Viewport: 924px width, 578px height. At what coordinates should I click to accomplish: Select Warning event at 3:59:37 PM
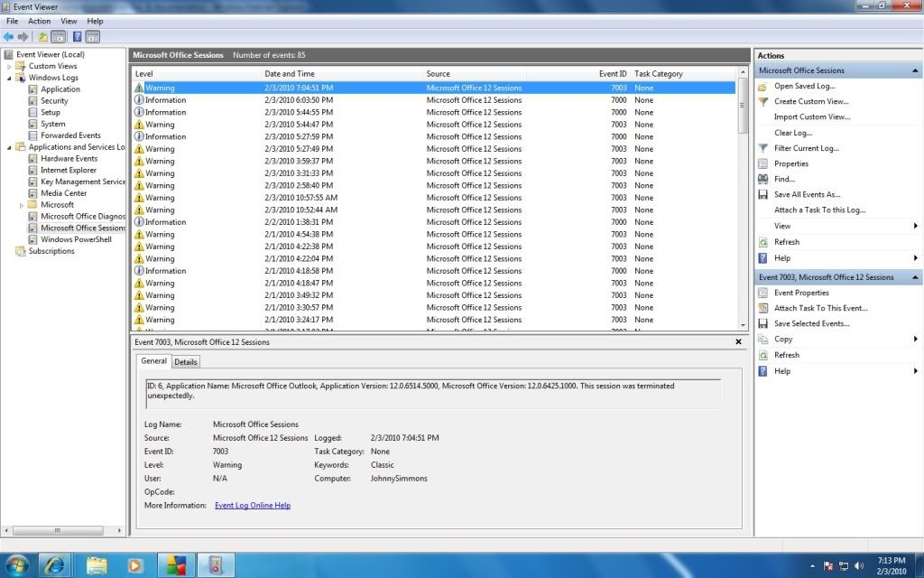[434, 161]
